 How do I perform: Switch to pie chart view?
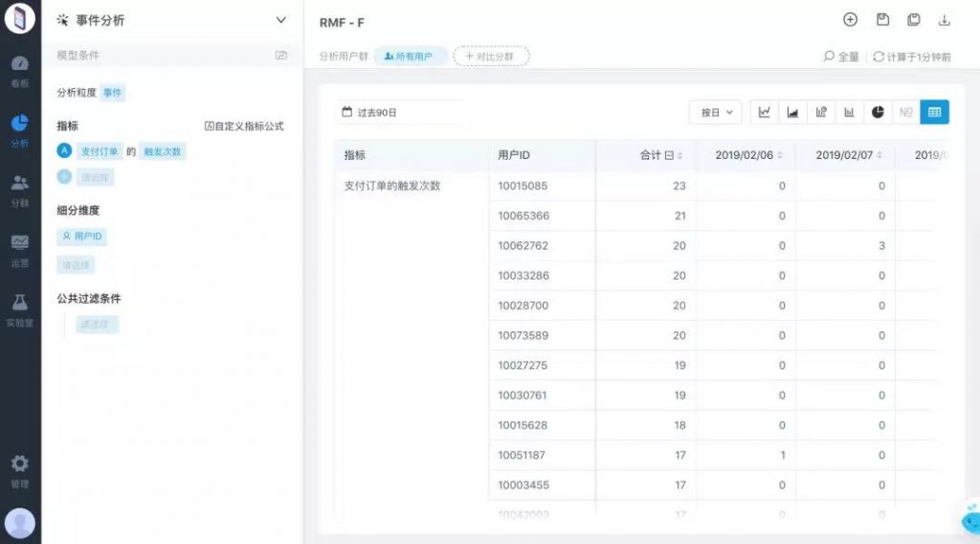[x=878, y=112]
